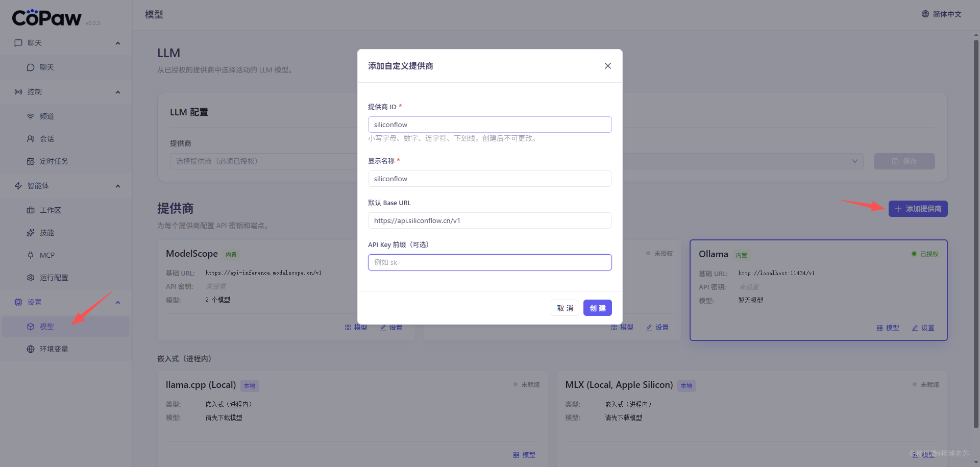980x467 pixels.
Task: Click the chip icon beside 设置
Action: coord(18,302)
